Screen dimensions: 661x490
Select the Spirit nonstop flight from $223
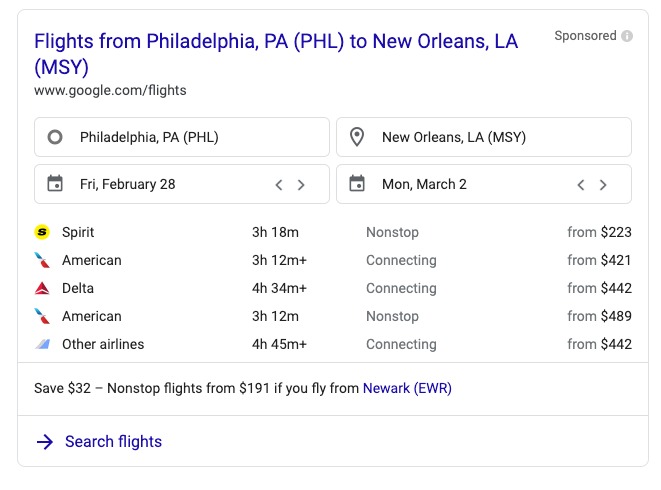tap(333, 232)
